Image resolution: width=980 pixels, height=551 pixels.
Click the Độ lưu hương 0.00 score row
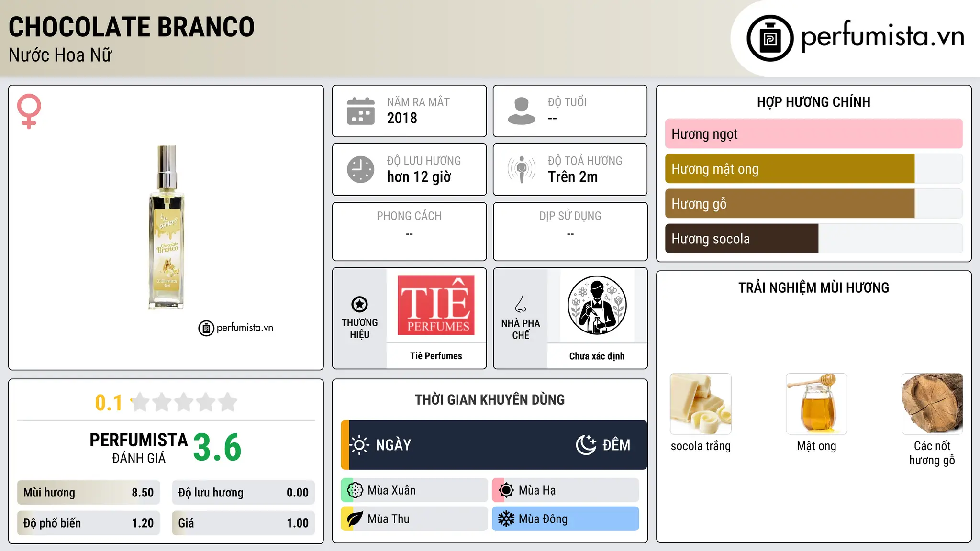(243, 493)
